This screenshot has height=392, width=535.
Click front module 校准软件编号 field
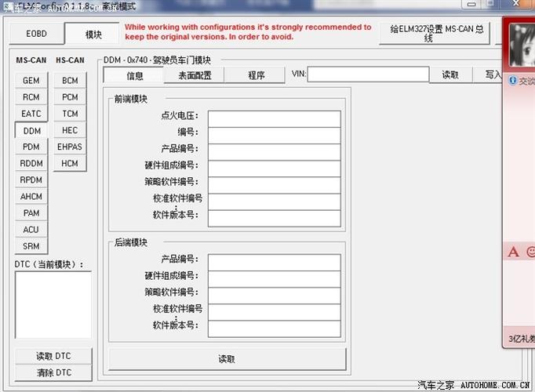pos(275,201)
